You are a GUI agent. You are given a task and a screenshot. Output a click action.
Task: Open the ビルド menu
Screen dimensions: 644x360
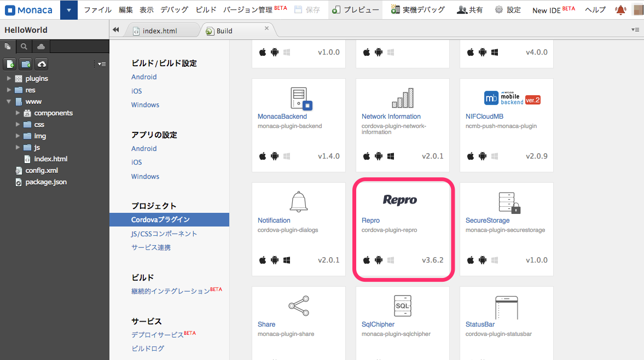coord(206,10)
